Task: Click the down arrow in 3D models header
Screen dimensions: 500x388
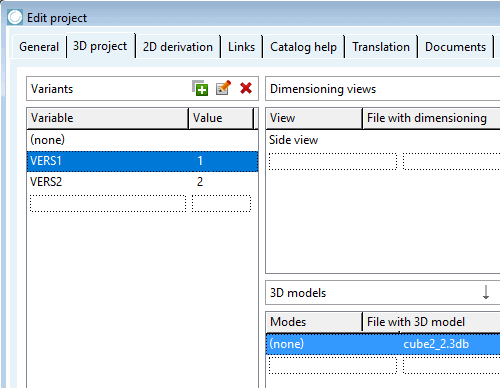Action: point(486,292)
